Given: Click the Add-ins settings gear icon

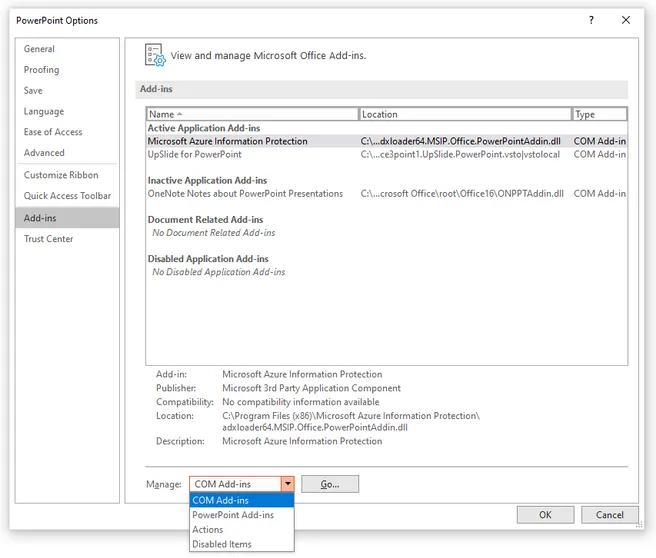Looking at the screenshot, I should [x=155, y=55].
